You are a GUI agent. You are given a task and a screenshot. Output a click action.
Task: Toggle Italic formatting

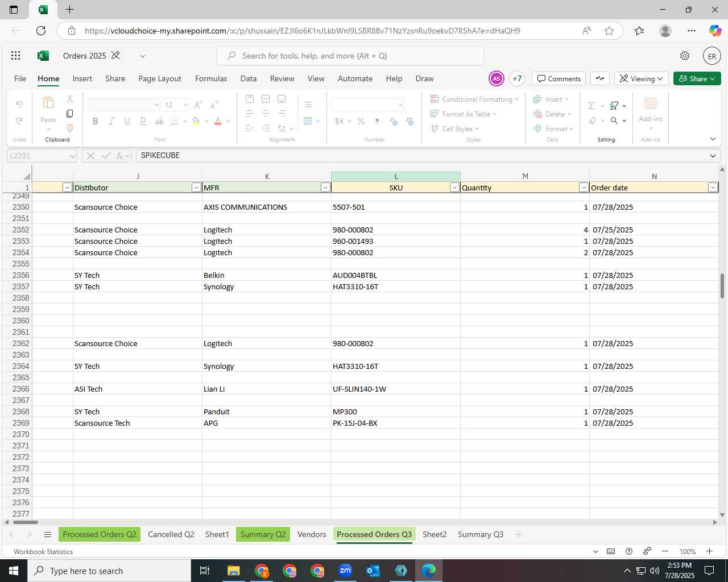(x=111, y=121)
